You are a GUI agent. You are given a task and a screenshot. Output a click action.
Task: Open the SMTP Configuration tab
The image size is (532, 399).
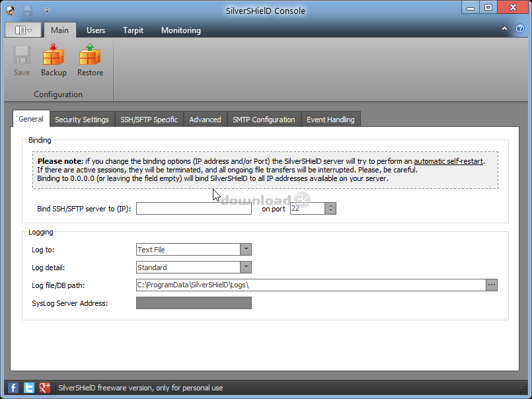(x=264, y=120)
